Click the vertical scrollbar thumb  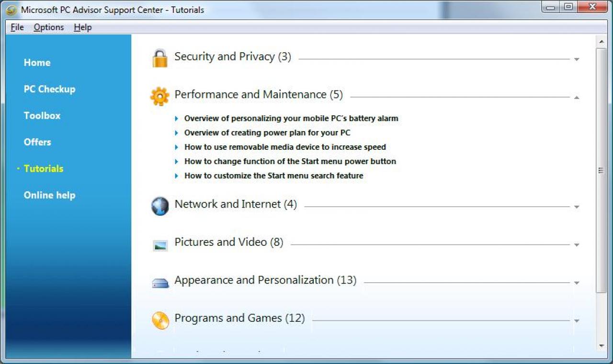(x=601, y=170)
